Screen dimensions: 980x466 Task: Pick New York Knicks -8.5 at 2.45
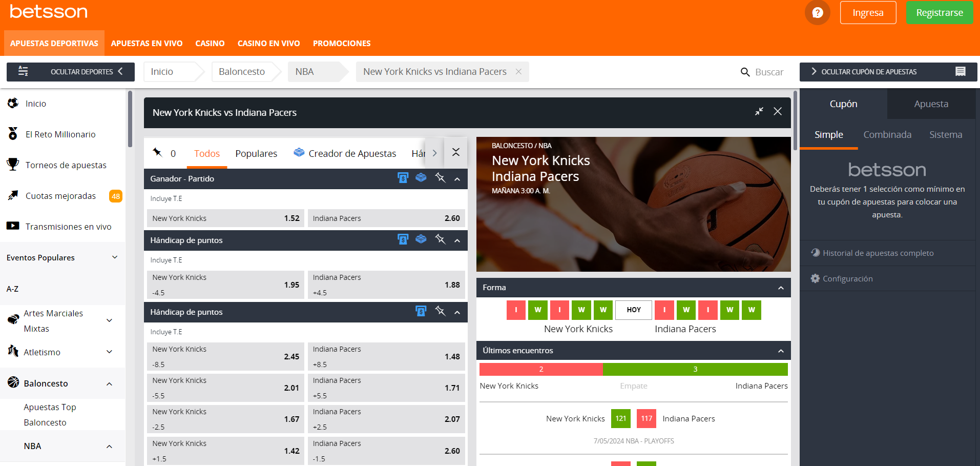pyautogui.click(x=225, y=357)
